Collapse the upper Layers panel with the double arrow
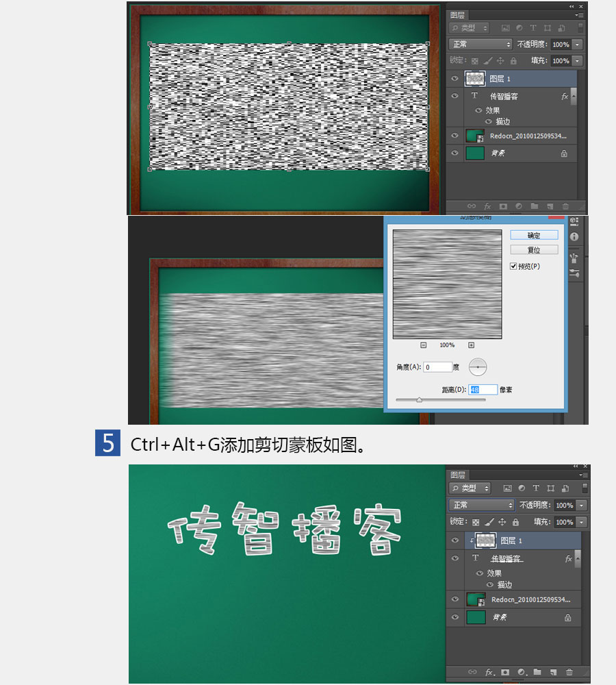This screenshot has height=685, width=616. click(571, 6)
